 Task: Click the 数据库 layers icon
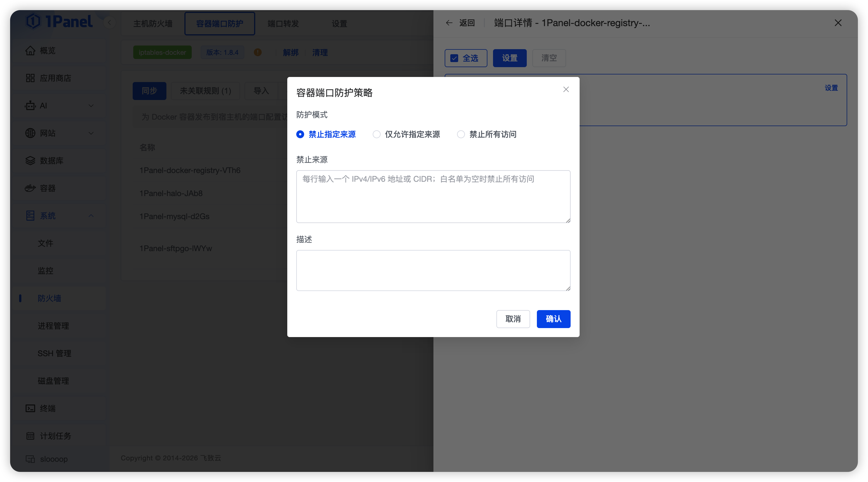[x=30, y=161]
